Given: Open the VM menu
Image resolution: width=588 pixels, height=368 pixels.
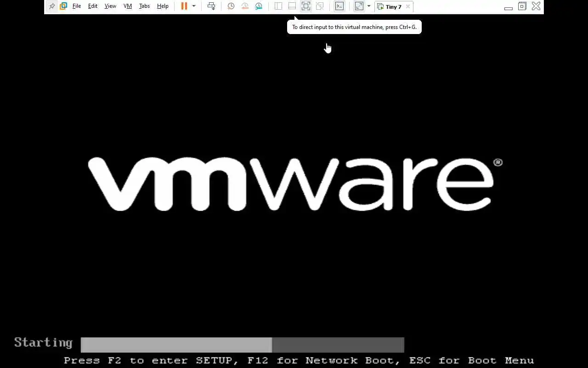Looking at the screenshot, I should coord(128,6).
